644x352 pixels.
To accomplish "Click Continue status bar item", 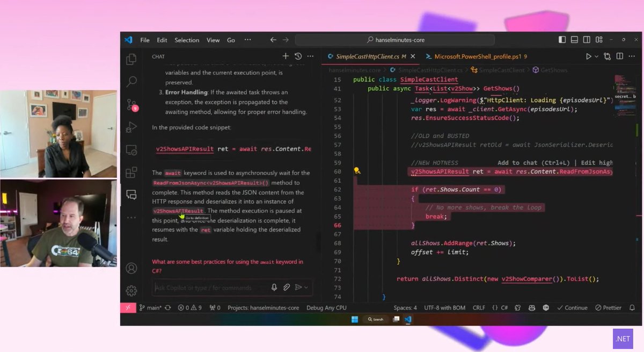I will click(572, 308).
